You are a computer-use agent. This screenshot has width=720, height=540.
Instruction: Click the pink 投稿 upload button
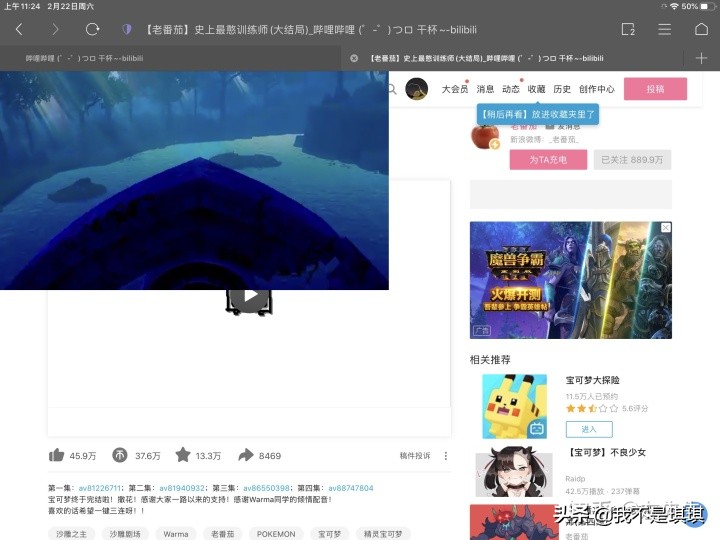point(655,89)
